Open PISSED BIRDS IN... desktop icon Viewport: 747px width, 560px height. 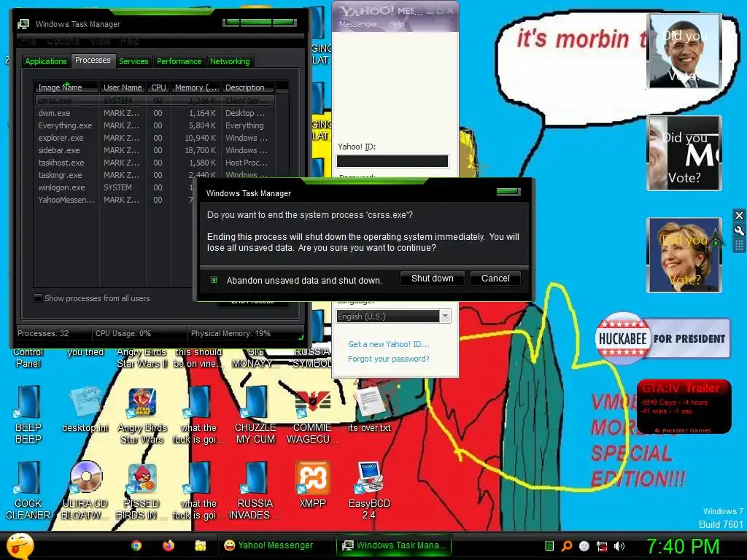click(142, 491)
